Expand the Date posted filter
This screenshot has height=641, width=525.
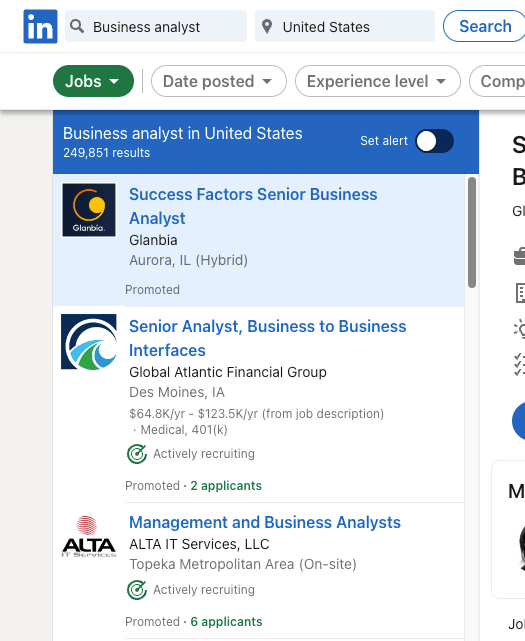[219, 81]
